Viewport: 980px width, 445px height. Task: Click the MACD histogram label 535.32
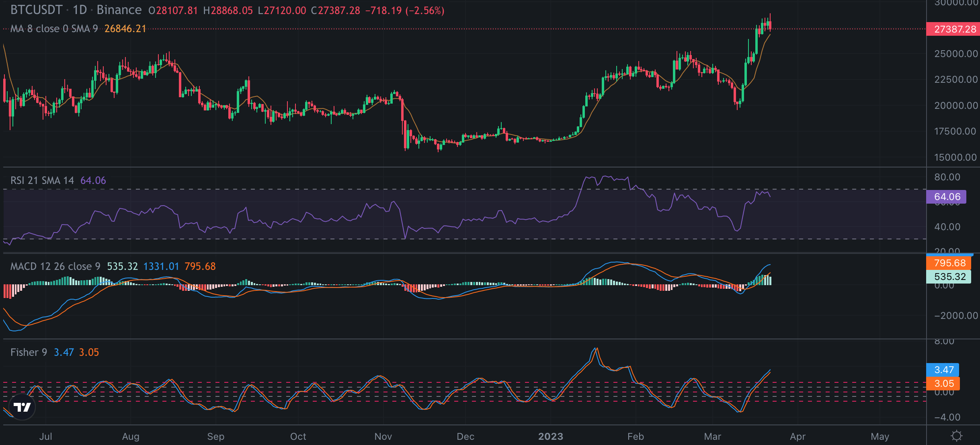tap(949, 277)
